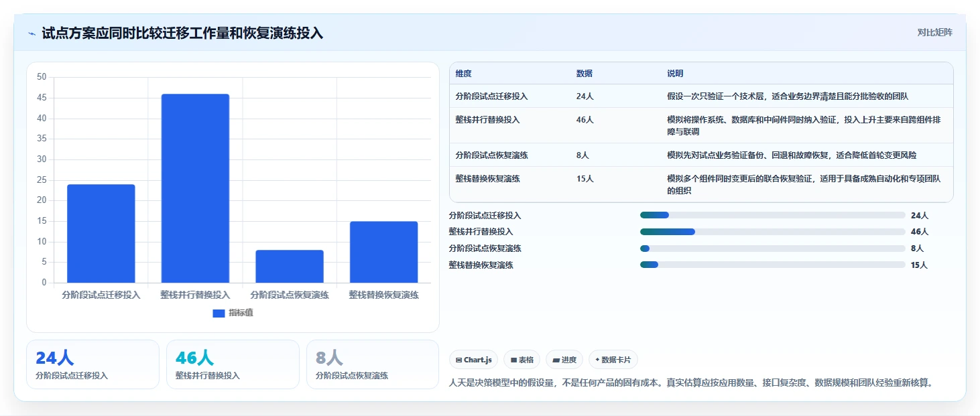Click progress label 整栈并行替换投入
This screenshot has width=980, height=416.
click(481, 232)
